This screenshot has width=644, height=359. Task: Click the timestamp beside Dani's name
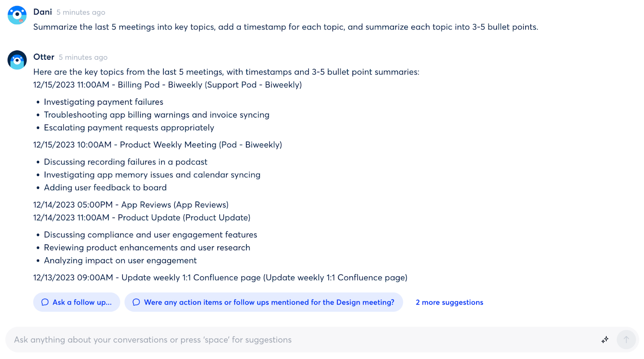[x=81, y=12]
